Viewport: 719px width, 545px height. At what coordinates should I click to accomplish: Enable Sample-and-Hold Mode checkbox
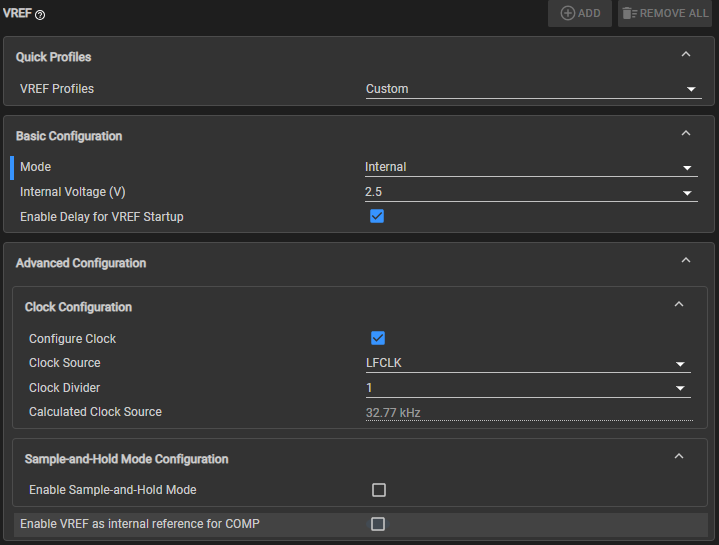pyautogui.click(x=379, y=490)
